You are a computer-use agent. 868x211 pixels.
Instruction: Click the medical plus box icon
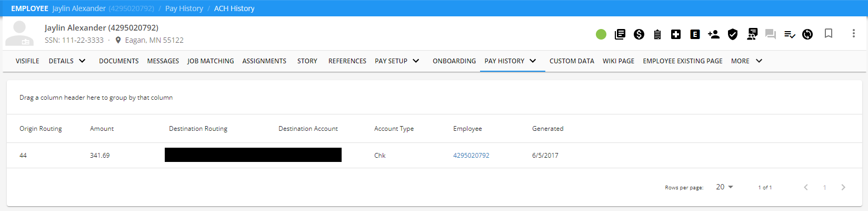click(676, 34)
